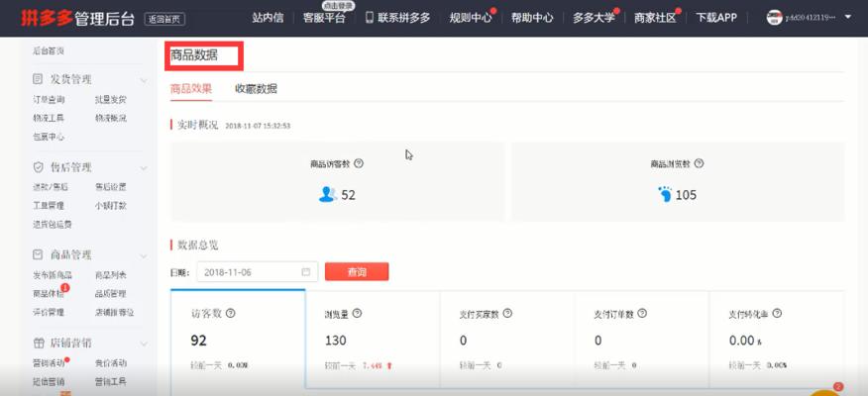Open 商家社区 in the top navigation

click(655, 18)
